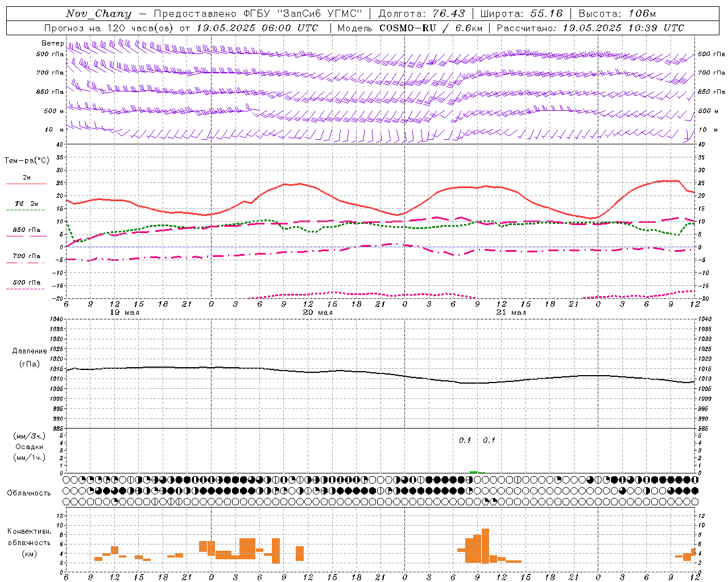Click the dashed line sample under Td 2м
Screen dimensions: 728x582
pos(26,210)
